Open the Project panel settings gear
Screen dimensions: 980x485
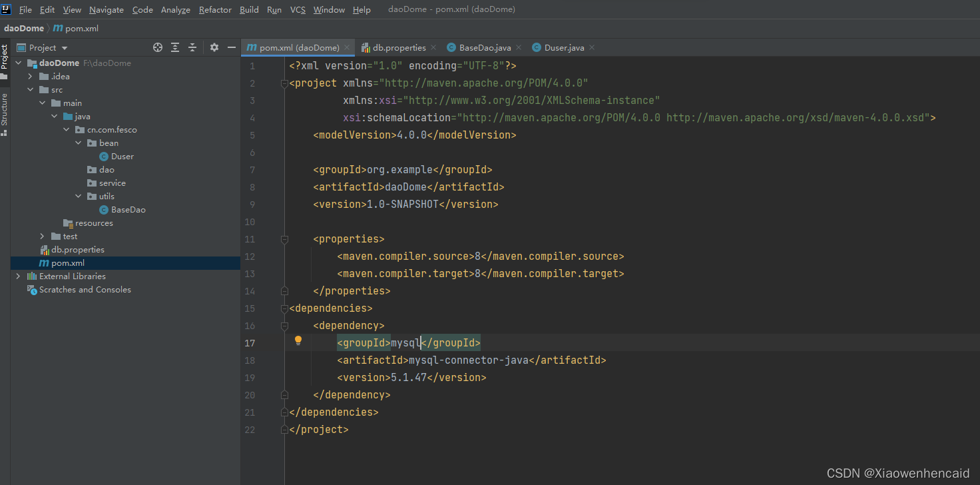click(x=214, y=47)
